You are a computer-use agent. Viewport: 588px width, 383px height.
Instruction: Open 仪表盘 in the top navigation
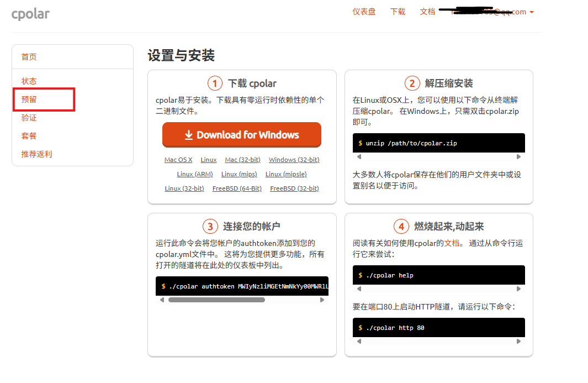tap(364, 12)
